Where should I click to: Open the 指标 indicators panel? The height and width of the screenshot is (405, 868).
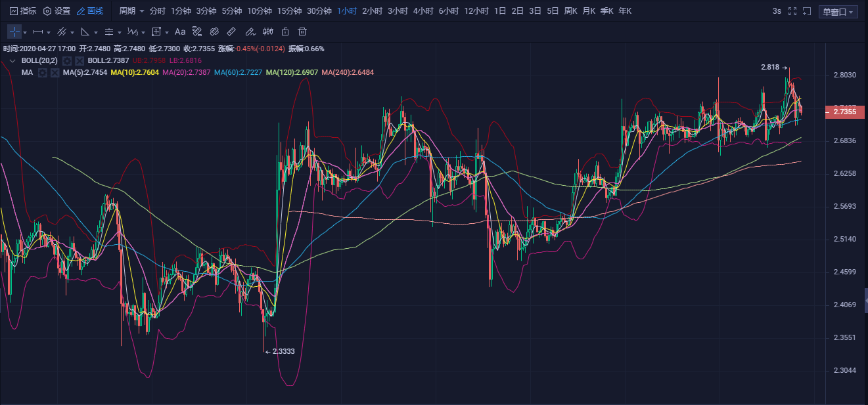click(x=23, y=11)
